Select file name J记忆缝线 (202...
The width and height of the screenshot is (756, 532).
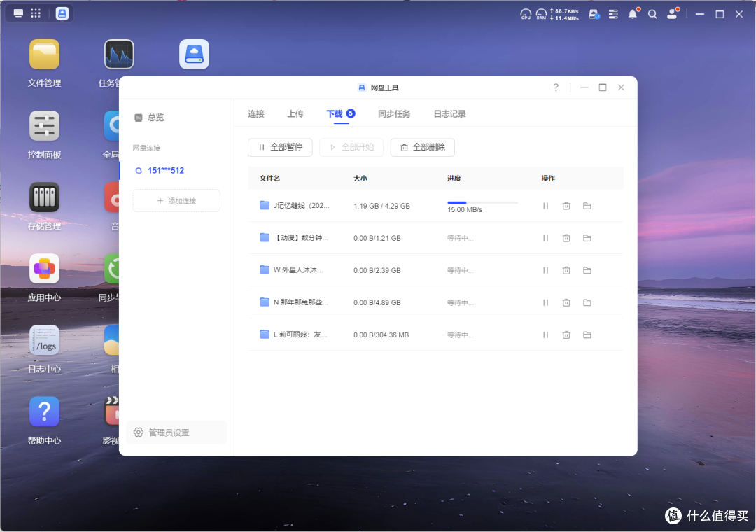301,206
